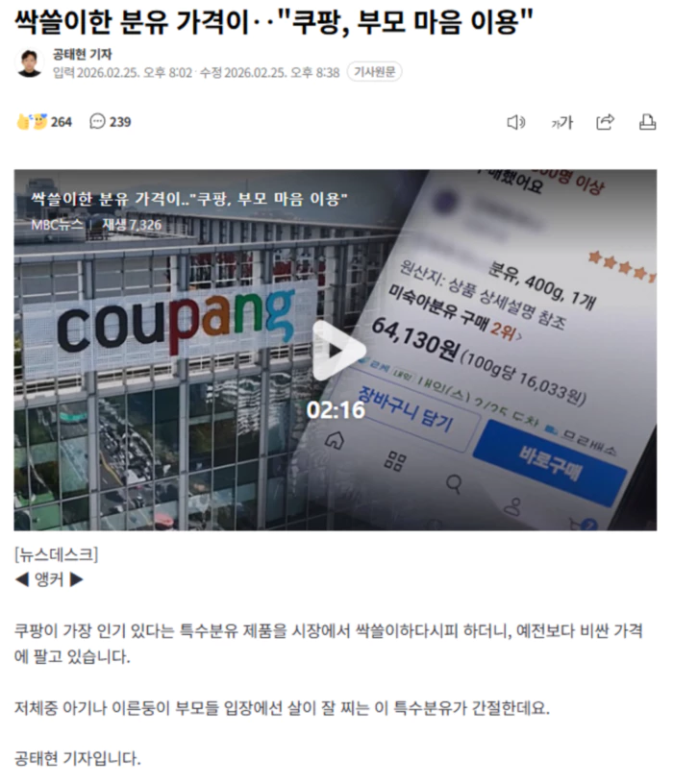
Task: Click the 입력 2026.02.25 timestamp
Action: 123,73
